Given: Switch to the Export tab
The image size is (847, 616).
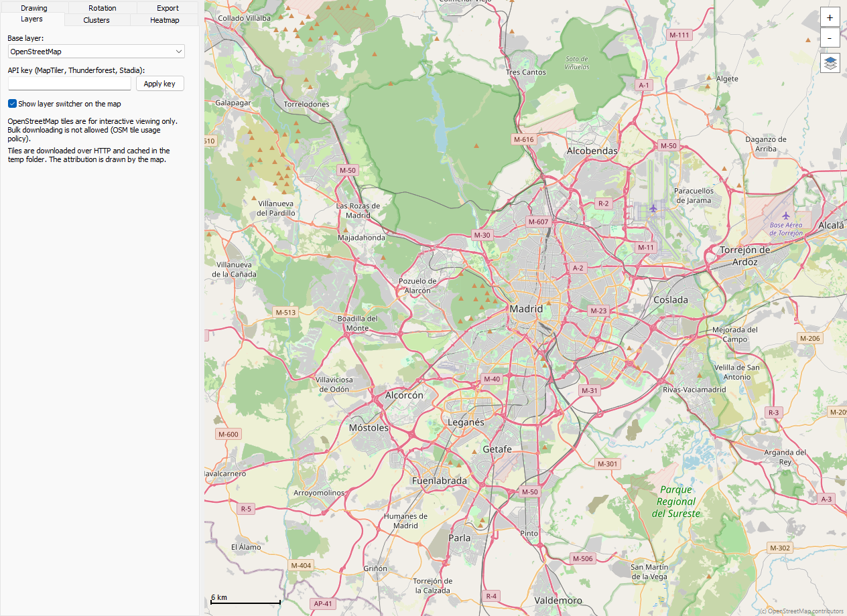Looking at the screenshot, I should pyautogui.click(x=168, y=8).
